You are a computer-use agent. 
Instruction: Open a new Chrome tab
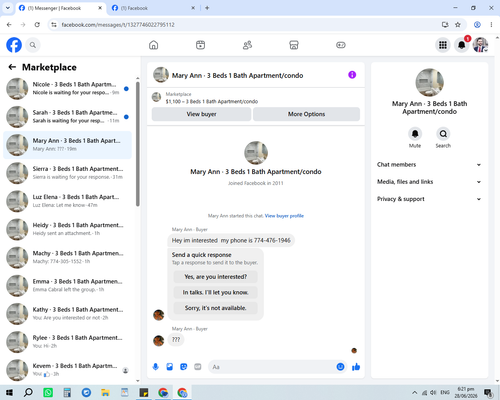[207, 8]
